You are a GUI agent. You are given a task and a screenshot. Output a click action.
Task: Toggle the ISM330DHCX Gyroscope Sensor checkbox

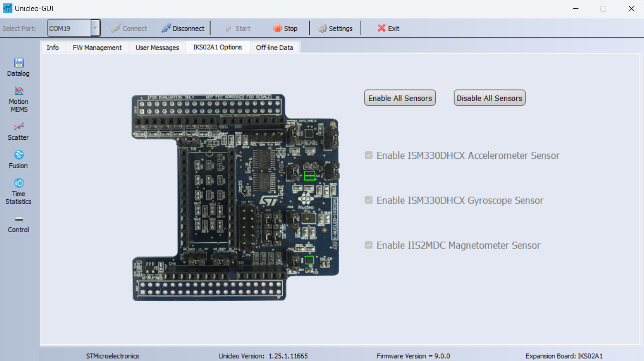(x=368, y=200)
